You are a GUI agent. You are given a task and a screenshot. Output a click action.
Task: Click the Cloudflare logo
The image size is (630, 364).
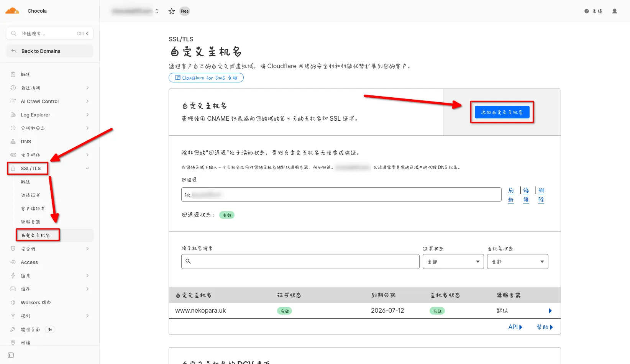click(x=12, y=11)
